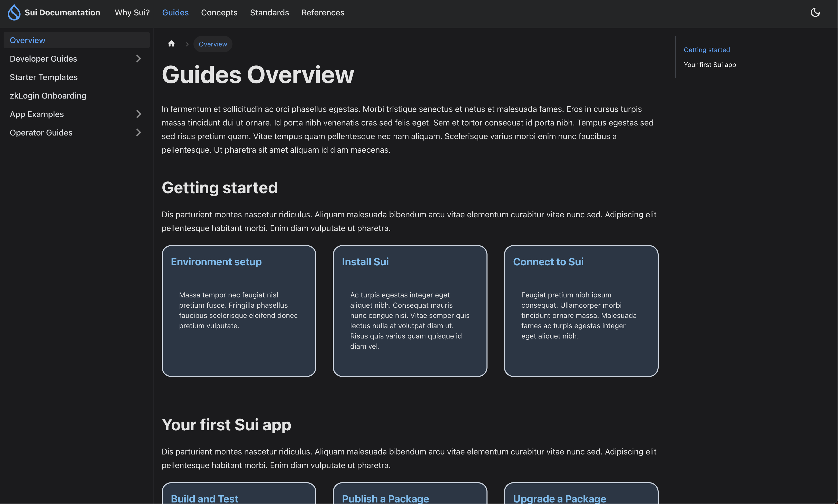Jump to Your first Sui app in contents
The image size is (838, 504).
point(710,65)
